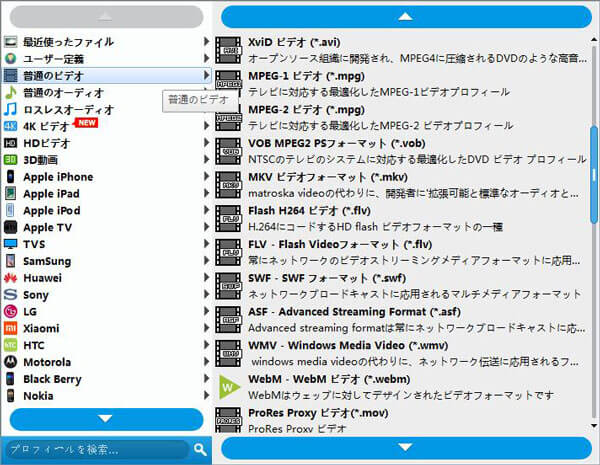Select the Black Berry category
Screen dimensions: 600x465
(x=107, y=379)
